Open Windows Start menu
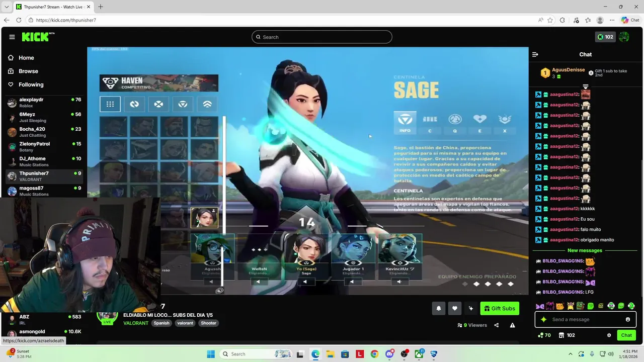This screenshot has width=644, height=362. point(211,354)
